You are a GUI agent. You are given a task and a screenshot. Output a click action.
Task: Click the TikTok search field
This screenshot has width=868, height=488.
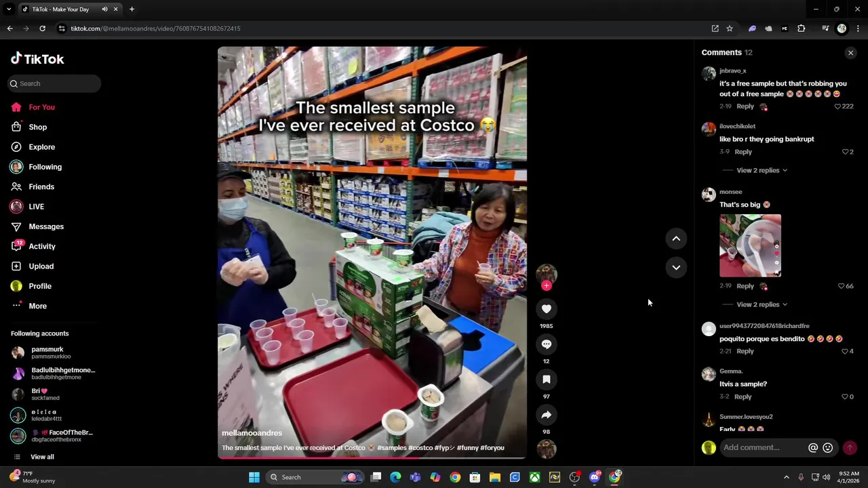point(55,83)
